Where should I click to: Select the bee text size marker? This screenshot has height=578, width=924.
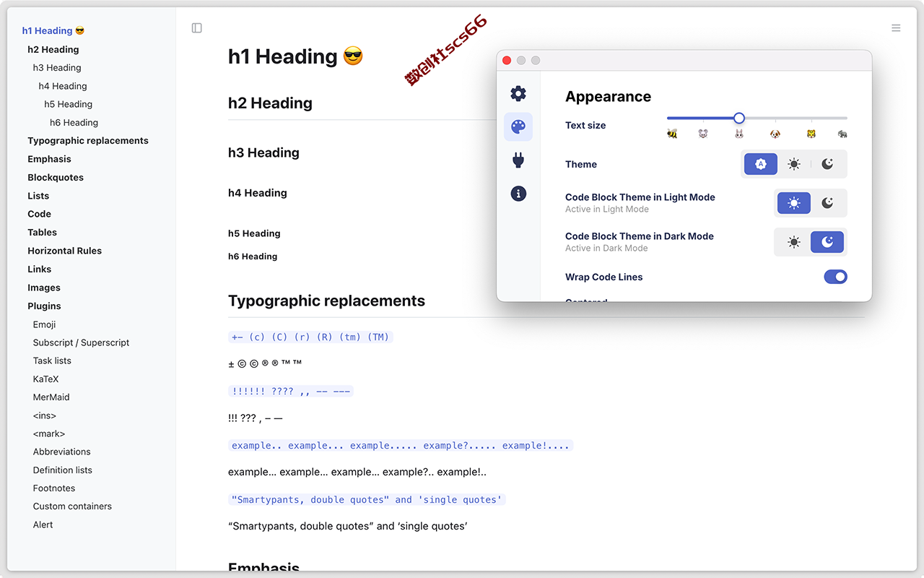(x=672, y=134)
